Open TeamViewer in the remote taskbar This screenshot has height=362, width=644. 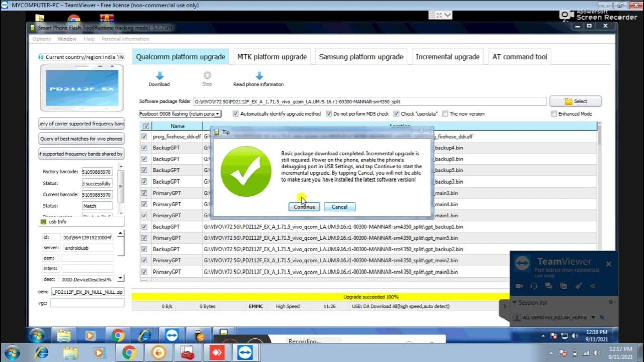[172, 335]
